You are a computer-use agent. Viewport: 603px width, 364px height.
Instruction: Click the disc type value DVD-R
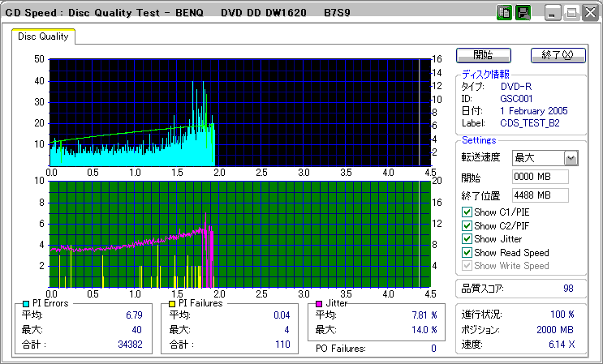tap(516, 87)
